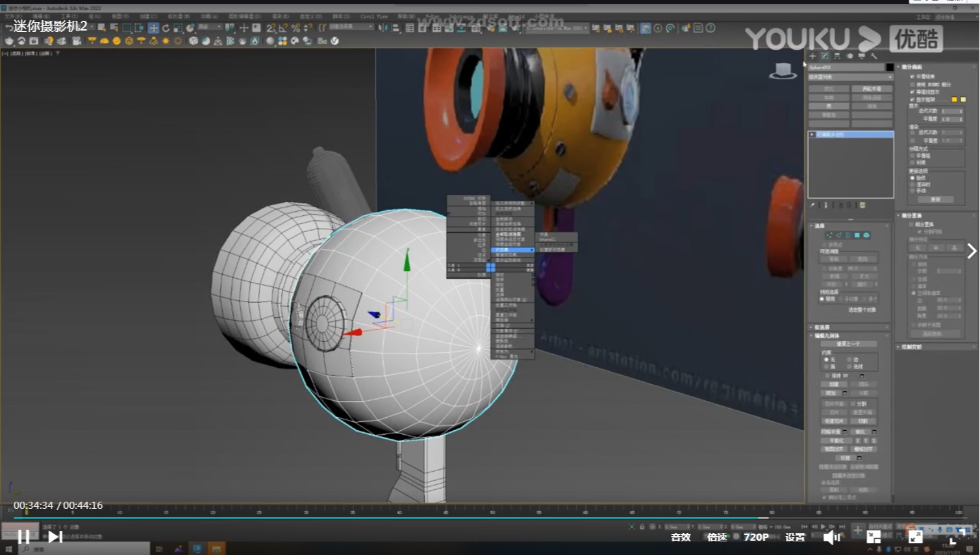
Task: Toggle the 平滑结果 smooth result checkbox
Action: (x=912, y=77)
